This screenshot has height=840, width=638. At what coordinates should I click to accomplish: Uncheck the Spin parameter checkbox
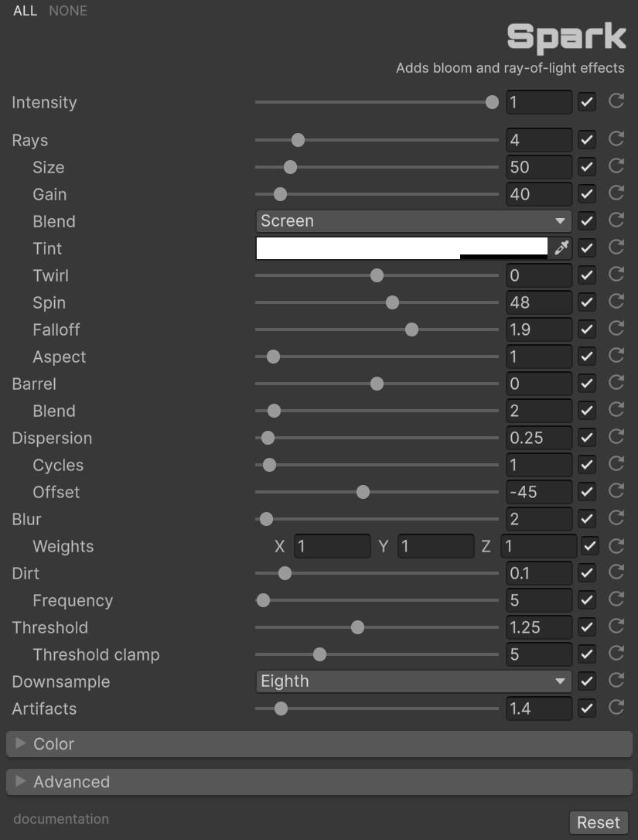pos(587,302)
